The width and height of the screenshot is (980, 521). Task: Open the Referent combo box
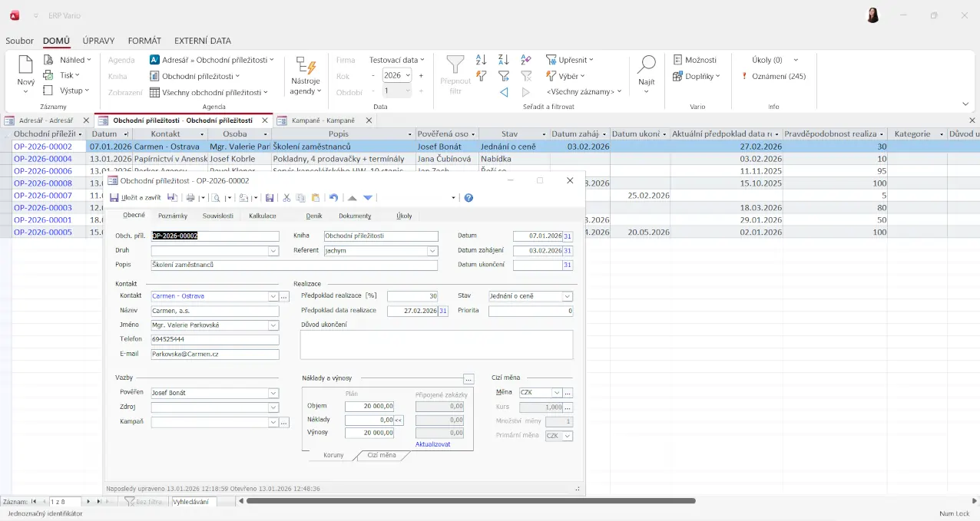click(x=432, y=251)
